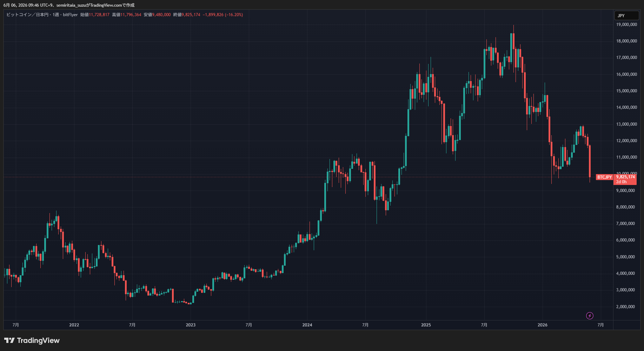Click the 始値 11,728,817 open value
Image resolution: width=644 pixels, height=351 pixels.
tap(95, 15)
